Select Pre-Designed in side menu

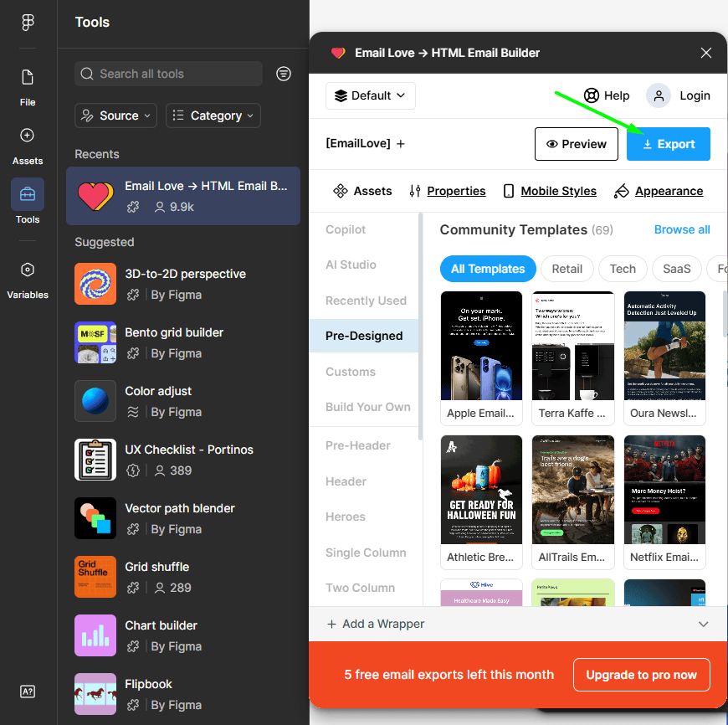(363, 336)
